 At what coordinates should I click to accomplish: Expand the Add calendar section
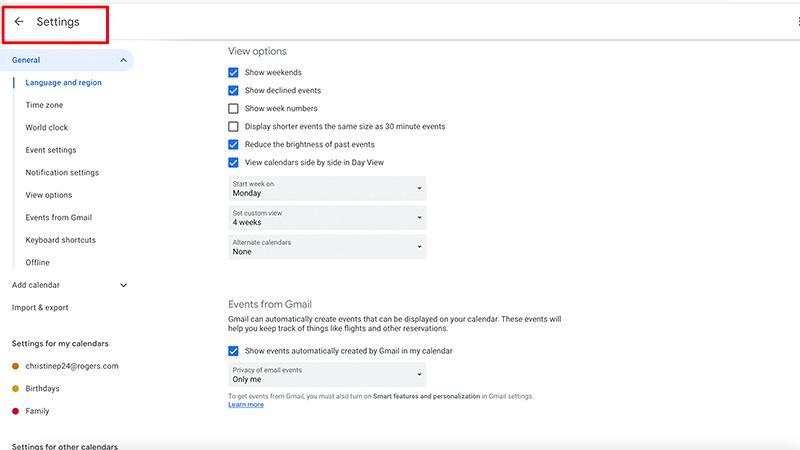(x=123, y=285)
